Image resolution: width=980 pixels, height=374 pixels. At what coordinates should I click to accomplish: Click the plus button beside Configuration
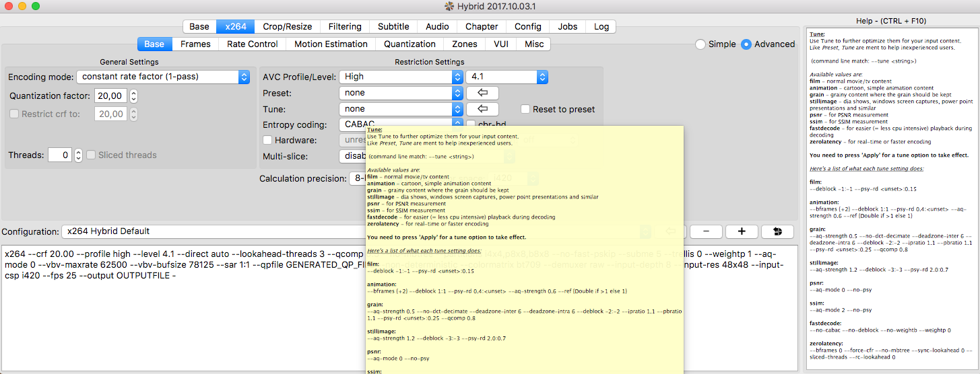(742, 231)
